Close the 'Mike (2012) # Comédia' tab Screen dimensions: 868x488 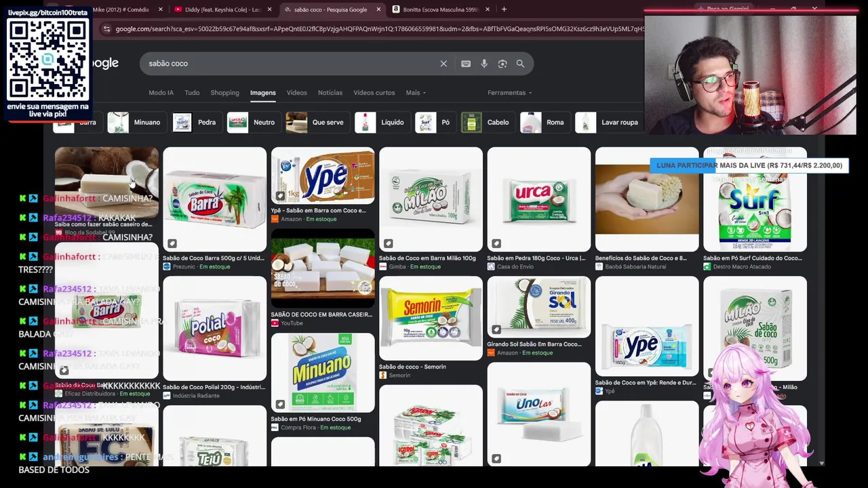161,9
